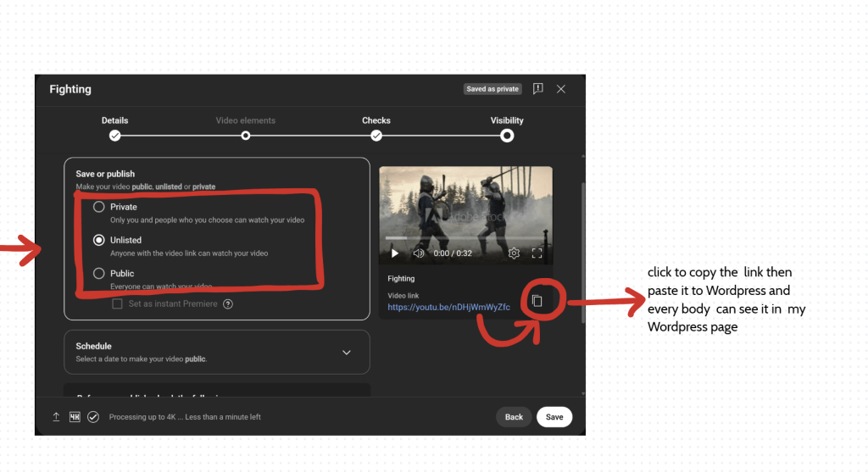This screenshot has height=473, width=868.
Task: Open the youtu.be video link
Action: coord(448,307)
